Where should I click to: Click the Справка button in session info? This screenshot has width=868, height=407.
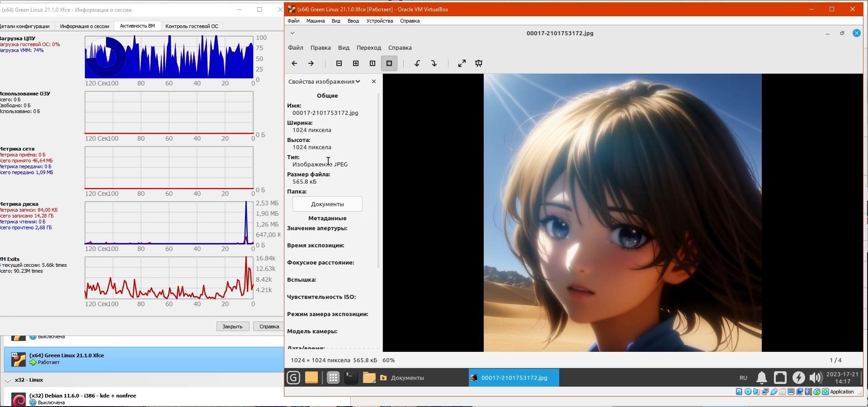pyautogui.click(x=269, y=327)
